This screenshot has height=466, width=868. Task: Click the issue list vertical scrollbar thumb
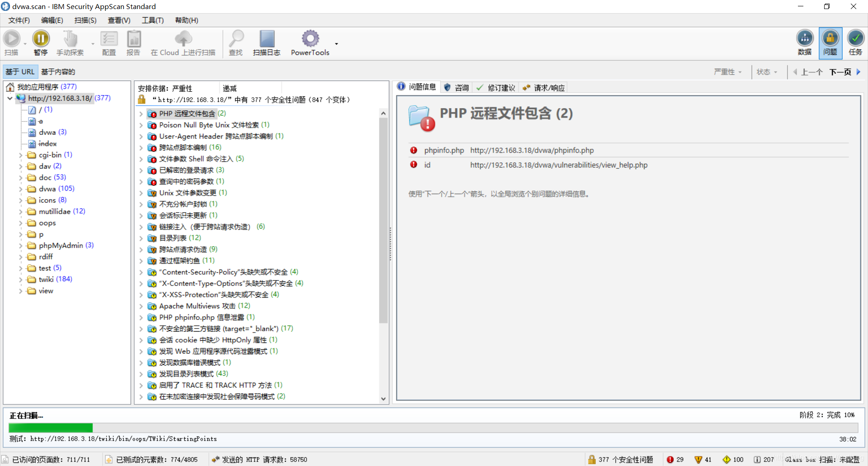(383, 220)
